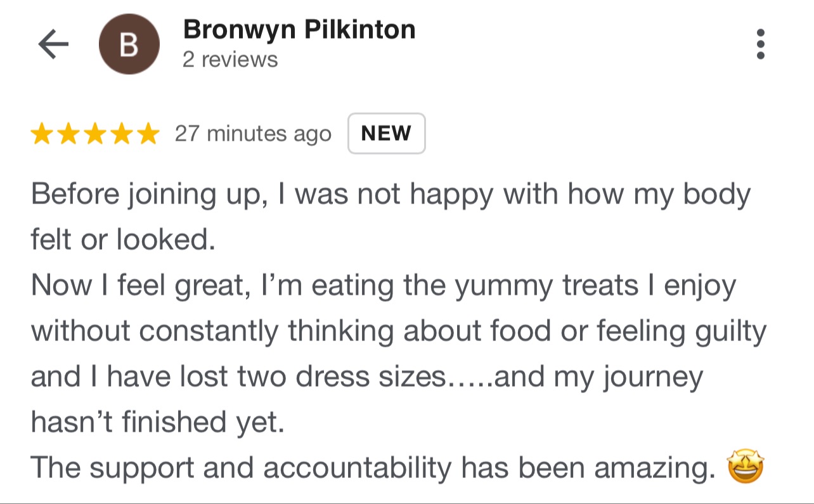Click the "Now I feel great" line

(383, 285)
